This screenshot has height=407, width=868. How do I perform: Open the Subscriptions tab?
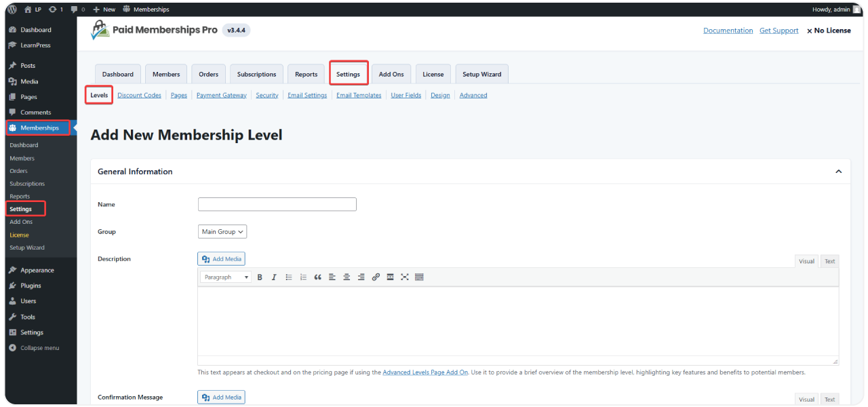click(x=256, y=73)
